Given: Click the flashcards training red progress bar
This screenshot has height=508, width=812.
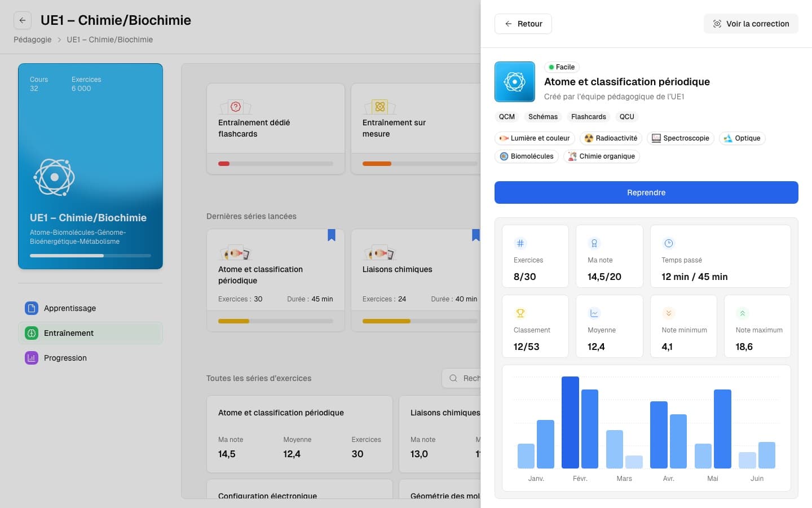Looking at the screenshot, I should (276, 164).
